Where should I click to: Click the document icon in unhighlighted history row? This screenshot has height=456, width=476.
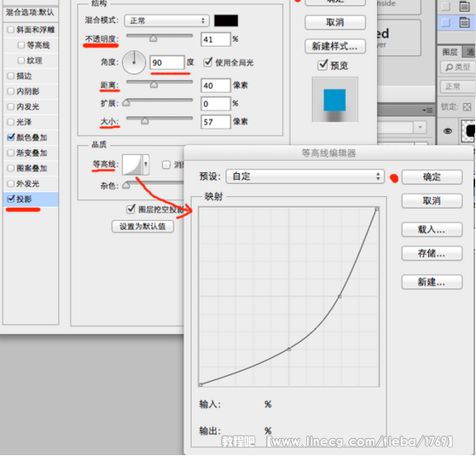464,6
